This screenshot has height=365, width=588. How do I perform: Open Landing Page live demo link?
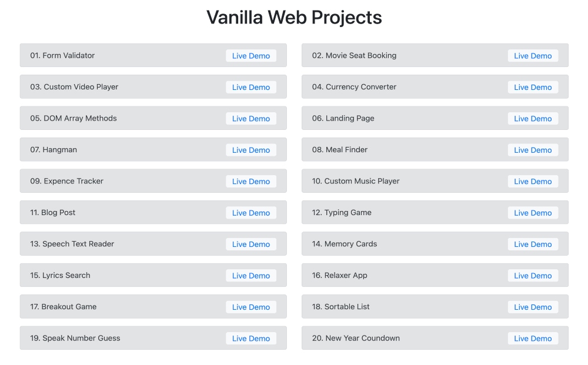[x=533, y=119]
